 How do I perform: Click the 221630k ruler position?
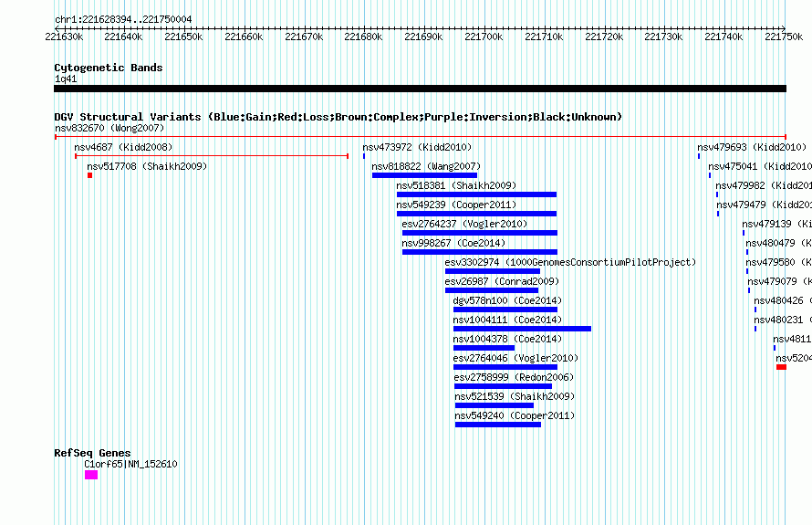[64, 37]
